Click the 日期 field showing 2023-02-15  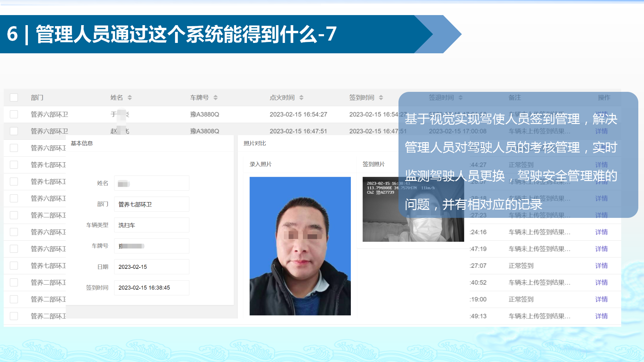click(152, 267)
